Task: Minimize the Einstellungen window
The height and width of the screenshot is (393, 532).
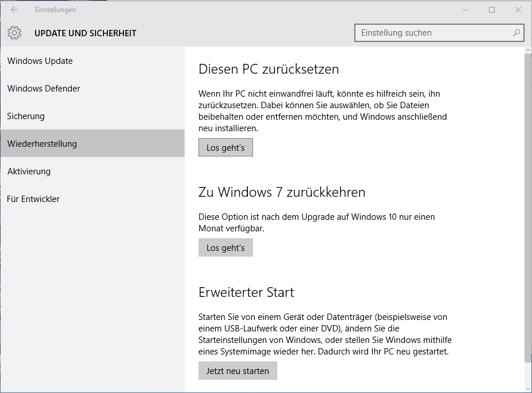Action: (x=465, y=10)
